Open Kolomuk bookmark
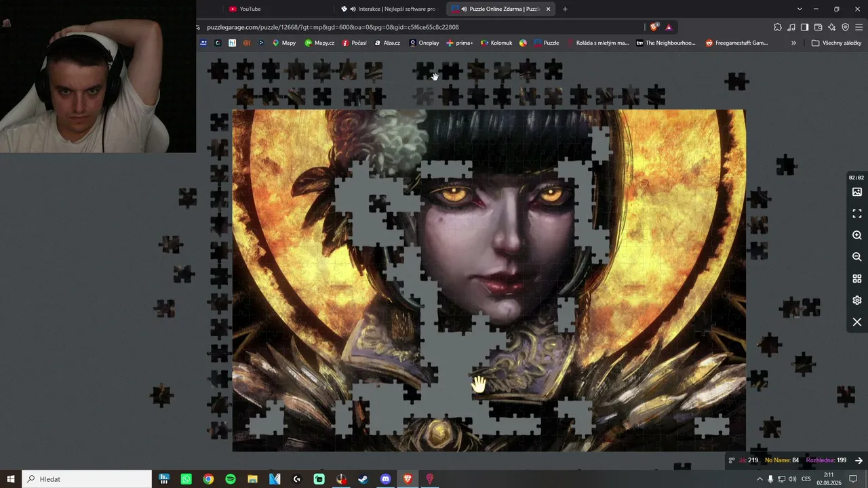Screen dimensions: 868x488 (496, 43)
